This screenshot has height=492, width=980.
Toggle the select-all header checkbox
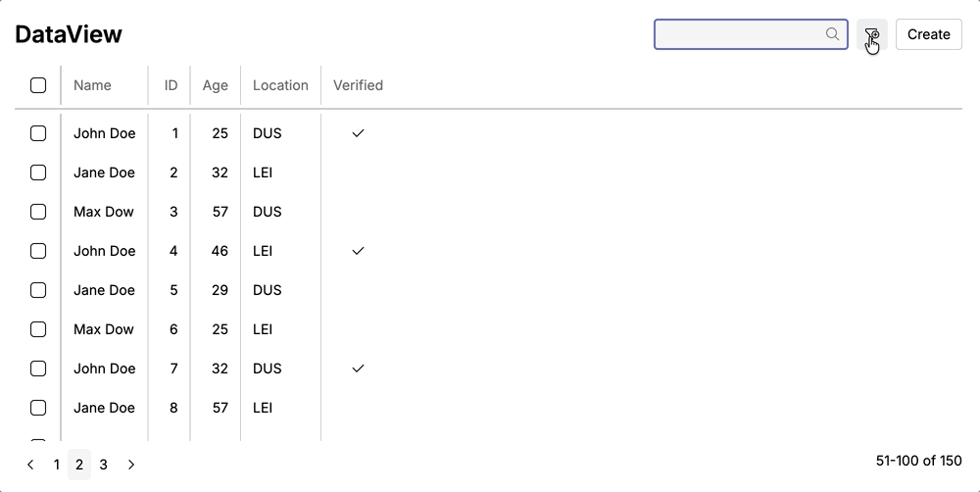pos(38,85)
